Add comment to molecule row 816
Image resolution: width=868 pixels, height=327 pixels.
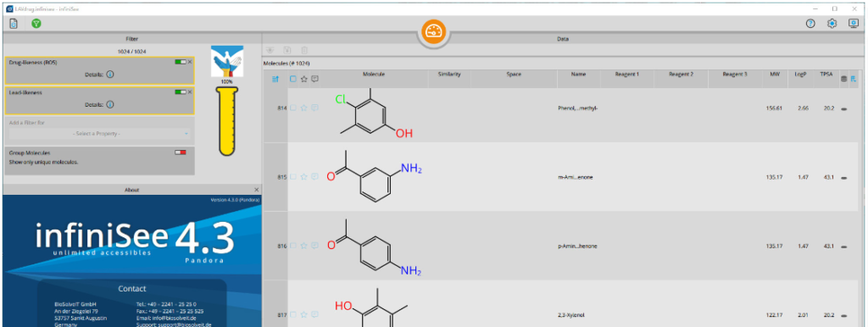314,246
